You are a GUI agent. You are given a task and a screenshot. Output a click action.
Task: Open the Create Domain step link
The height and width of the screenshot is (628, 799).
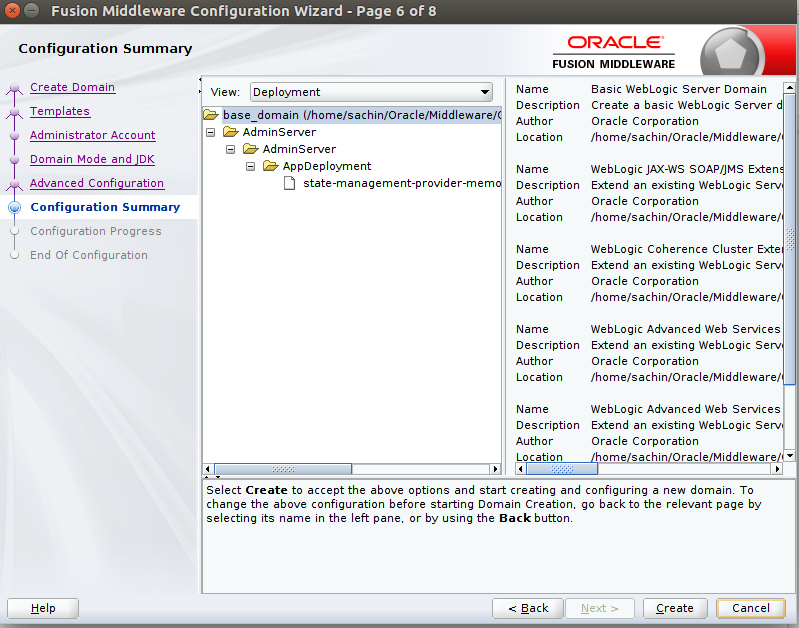(72, 87)
